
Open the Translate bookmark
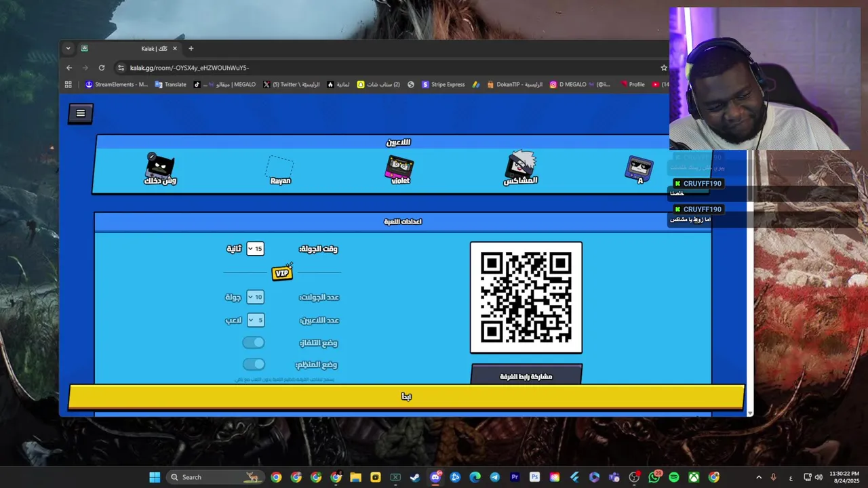click(x=170, y=85)
